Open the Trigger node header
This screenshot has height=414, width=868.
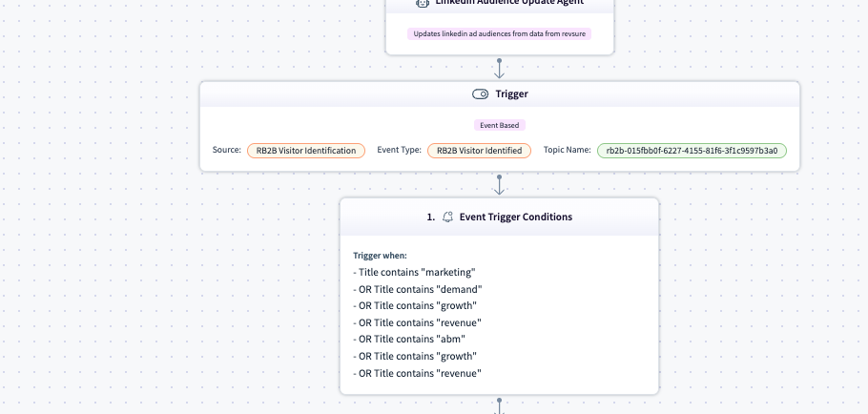coord(500,94)
